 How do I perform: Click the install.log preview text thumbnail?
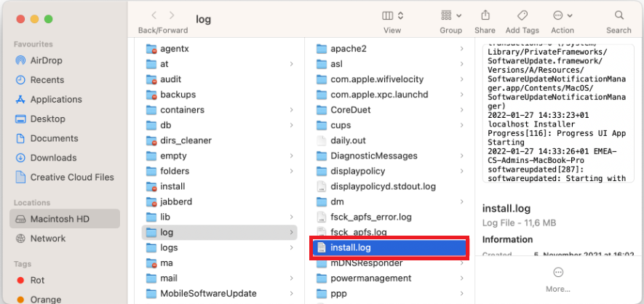tap(557, 113)
